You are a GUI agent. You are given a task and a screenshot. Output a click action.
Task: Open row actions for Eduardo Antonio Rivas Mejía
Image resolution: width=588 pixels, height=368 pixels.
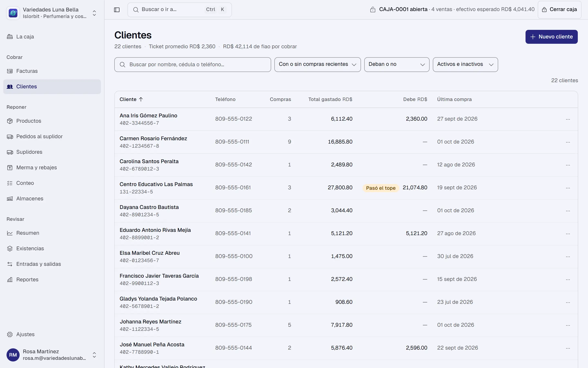click(568, 234)
